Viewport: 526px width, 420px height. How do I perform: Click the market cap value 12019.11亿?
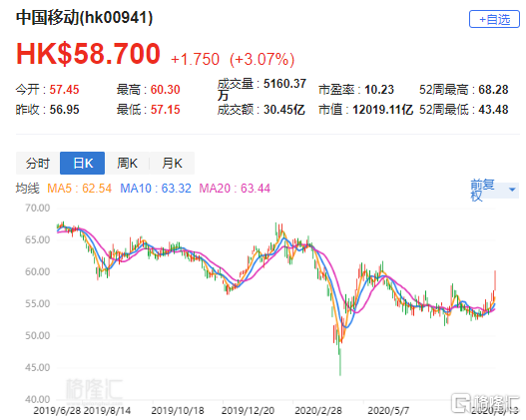click(x=382, y=110)
